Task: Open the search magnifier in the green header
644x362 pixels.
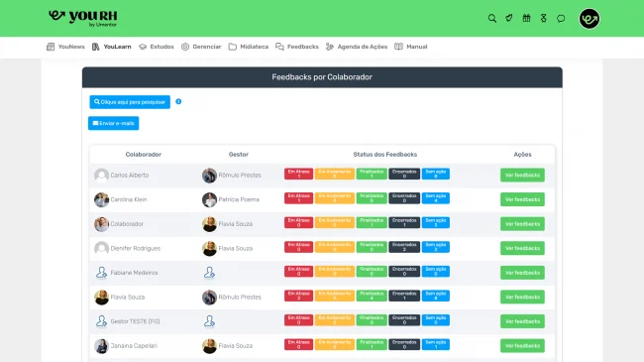Action: click(492, 18)
